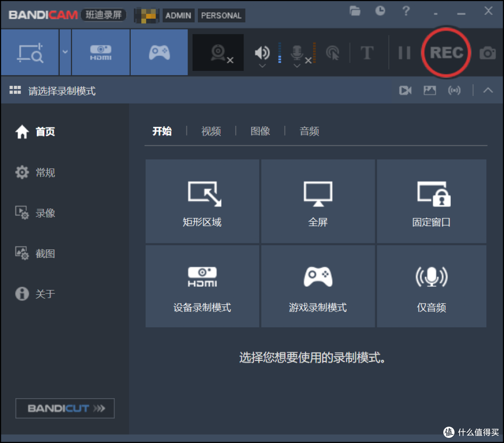
Task: Open screen recording mode dropdown arrow
Action: click(x=65, y=52)
